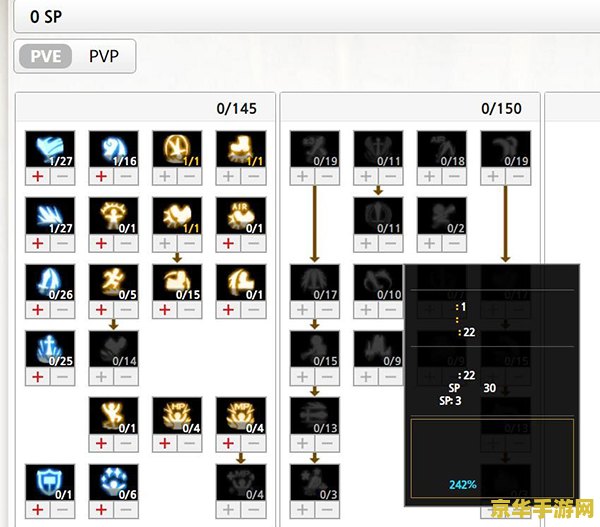Add a point to the golden AIR 0/1 skill
Screen dimensions: 600x527
[228, 243]
